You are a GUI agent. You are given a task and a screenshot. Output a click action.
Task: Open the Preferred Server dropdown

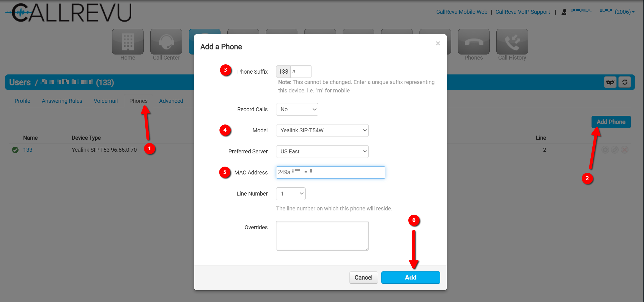click(x=322, y=151)
